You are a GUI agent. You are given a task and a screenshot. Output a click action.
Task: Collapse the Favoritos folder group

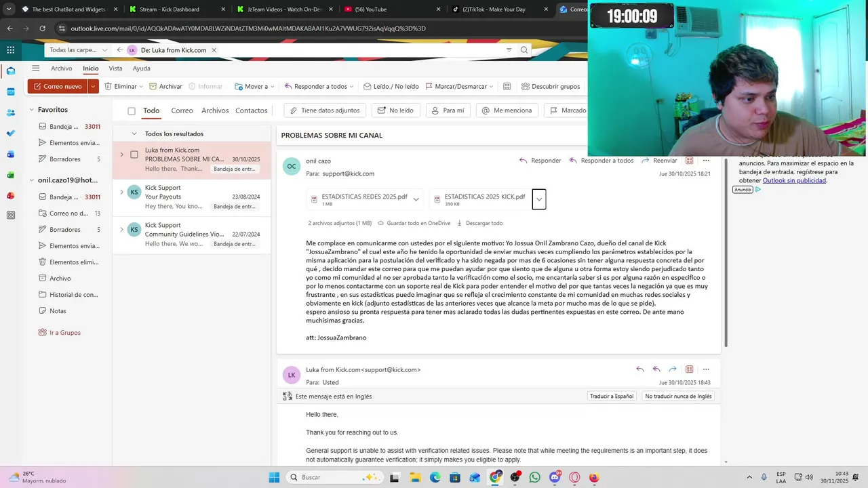coord(31,110)
